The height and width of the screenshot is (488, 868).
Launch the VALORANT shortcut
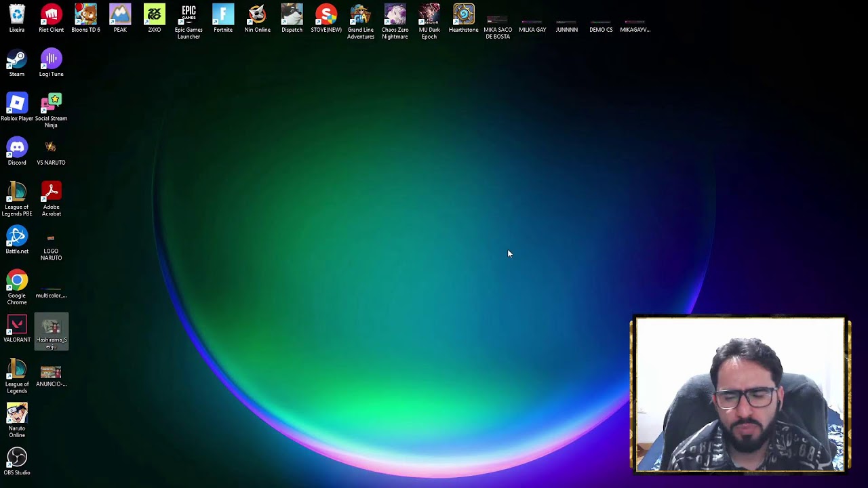17,328
